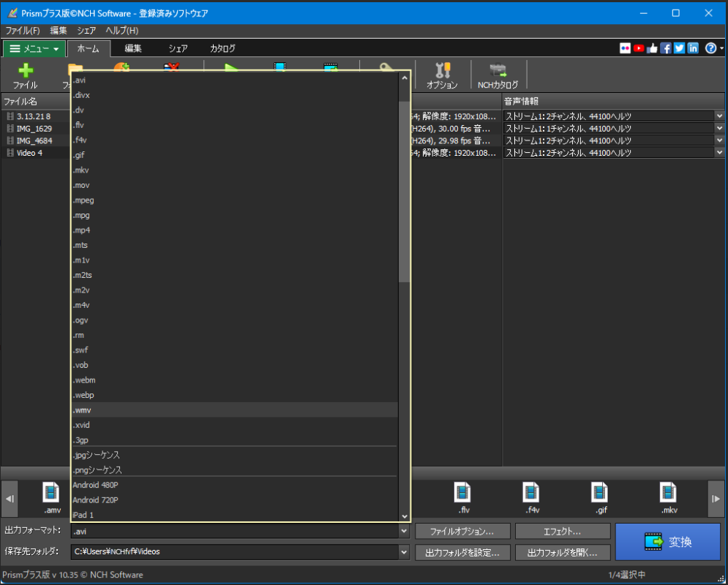This screenshot has width=728, height=585.
Task: Click the thumbs-up like icon
Action: pyautogui.click(x=653, y=48)
